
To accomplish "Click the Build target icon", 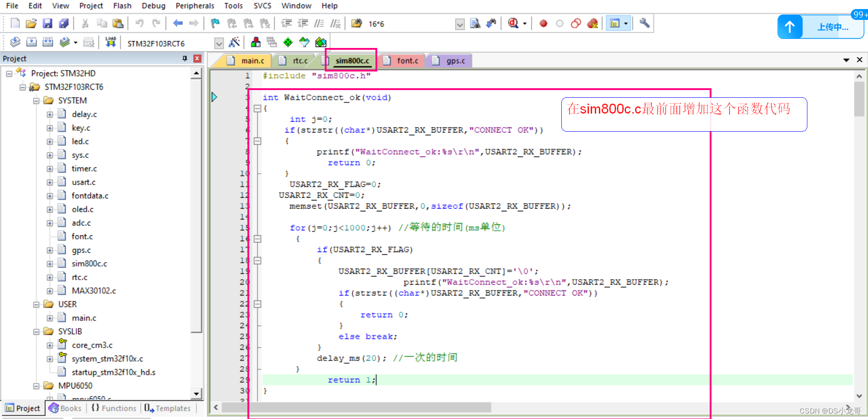I will click(x=31, y=43).
